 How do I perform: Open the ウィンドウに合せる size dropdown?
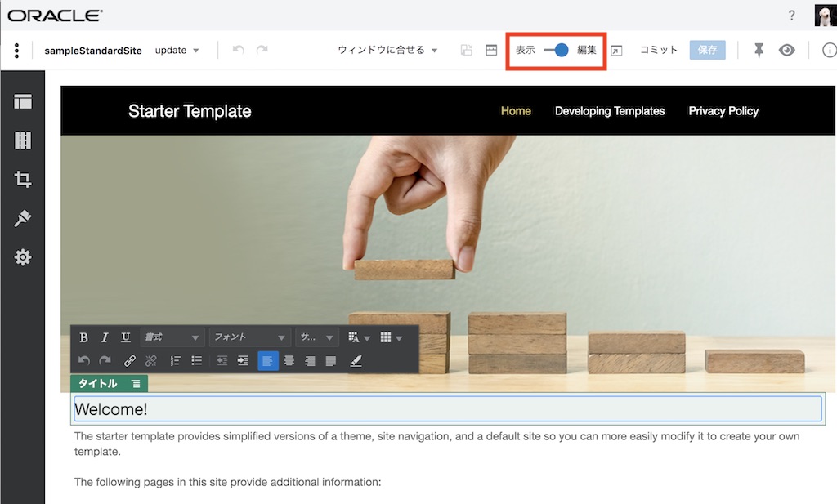pos(387,51)
